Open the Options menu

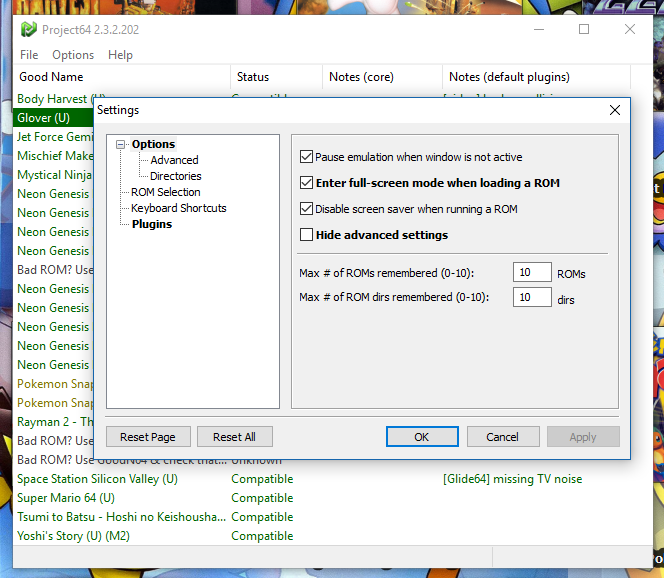(73, 55)
